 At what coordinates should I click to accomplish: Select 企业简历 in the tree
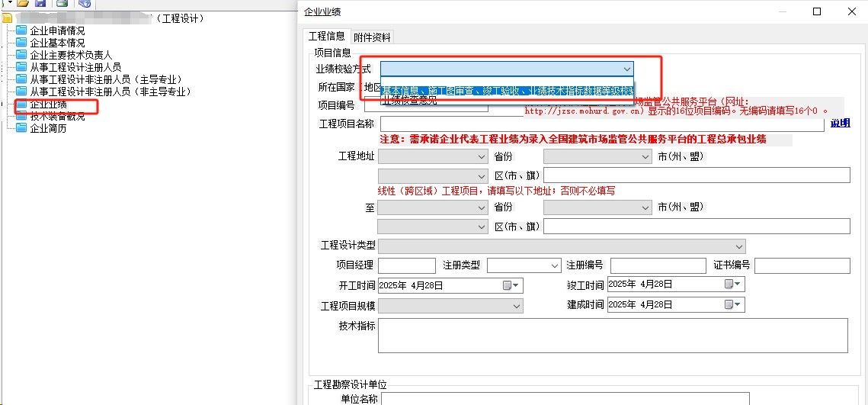(47, 128)
